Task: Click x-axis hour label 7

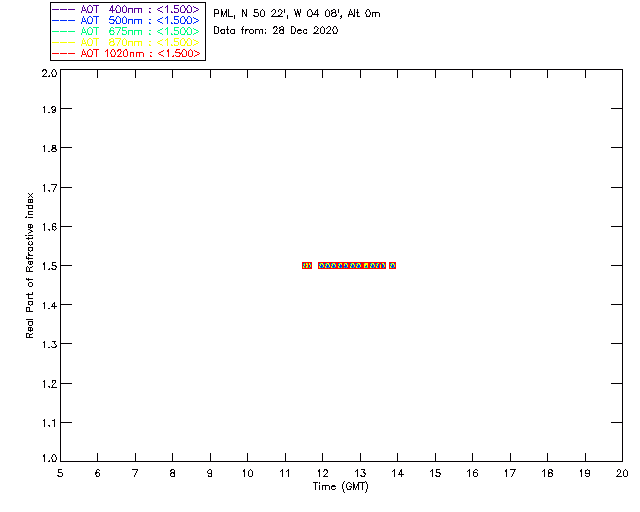Action: point(135,473)
